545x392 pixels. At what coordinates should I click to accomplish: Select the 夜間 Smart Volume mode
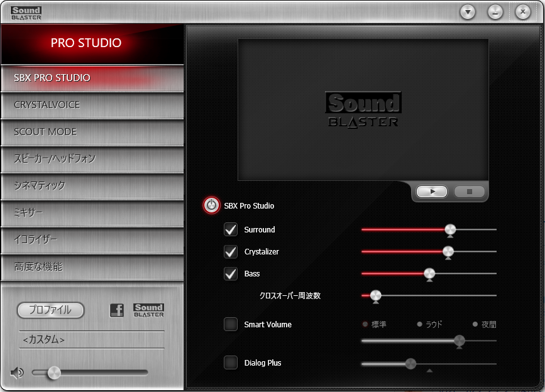tap(485, 324)
